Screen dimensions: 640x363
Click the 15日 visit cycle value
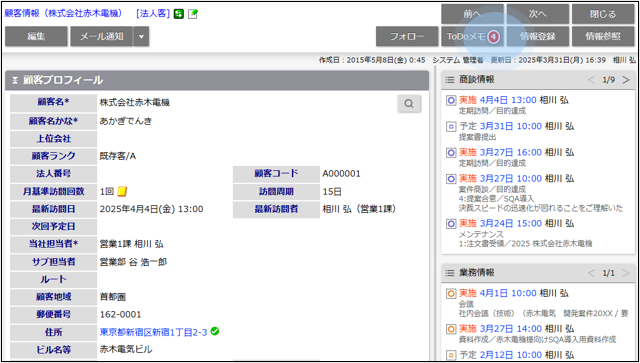332,192
